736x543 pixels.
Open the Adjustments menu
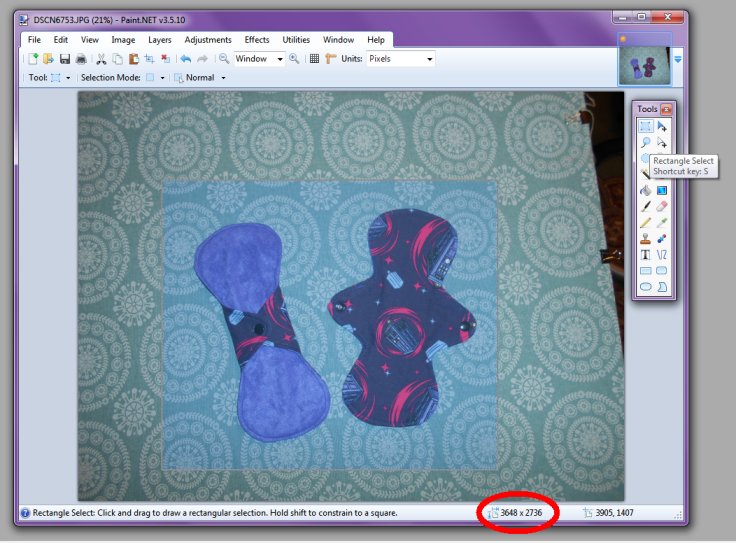tap(207, 40)
